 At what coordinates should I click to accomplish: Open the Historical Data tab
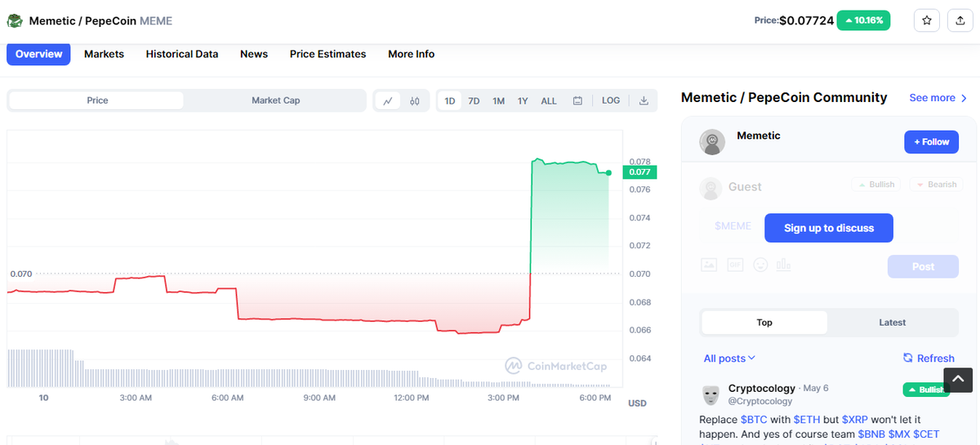tap(182, 54)
